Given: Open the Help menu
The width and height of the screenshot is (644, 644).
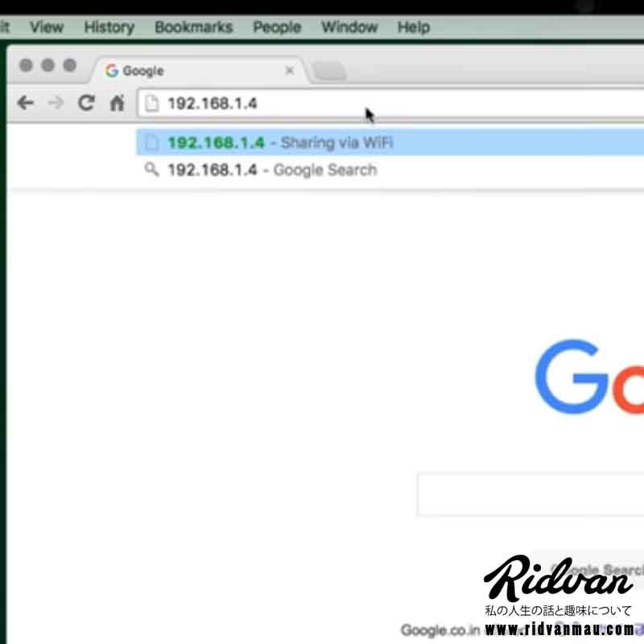Looking at the screenshot, I should point(414,27).
